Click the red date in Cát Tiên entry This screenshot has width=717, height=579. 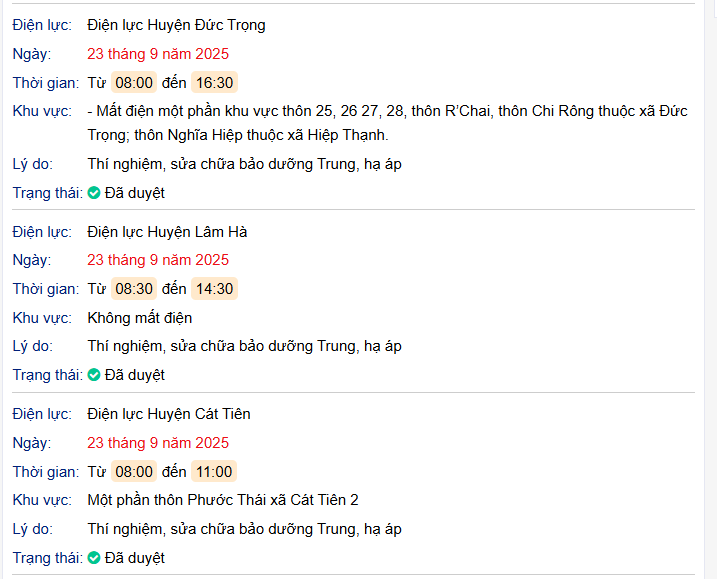[x=158, y=443]
